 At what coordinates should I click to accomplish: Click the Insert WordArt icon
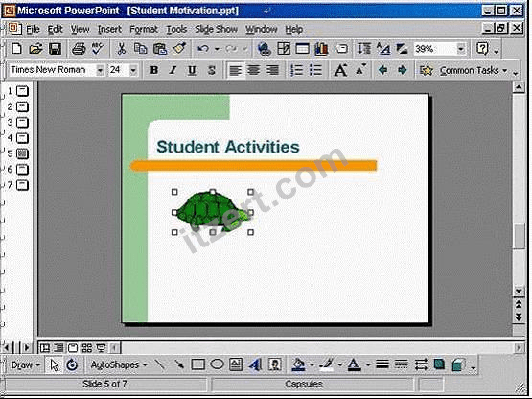coord(255,364)
